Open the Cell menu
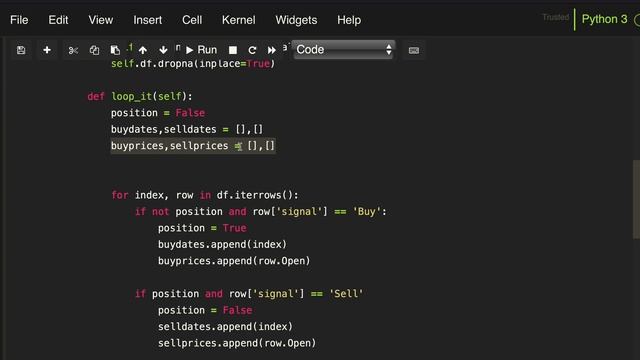 (x=192, y=20)
